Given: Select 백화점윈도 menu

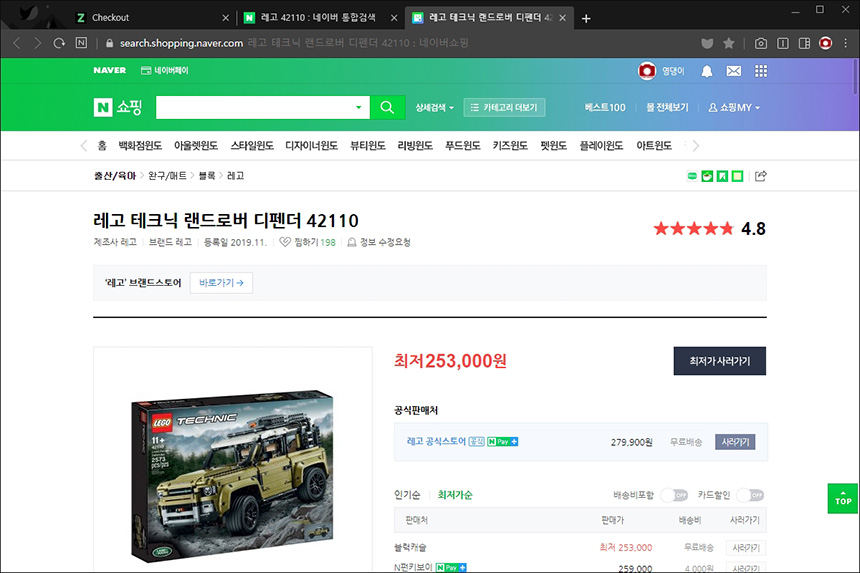Looking at the screenshot, I should (140, 146).
